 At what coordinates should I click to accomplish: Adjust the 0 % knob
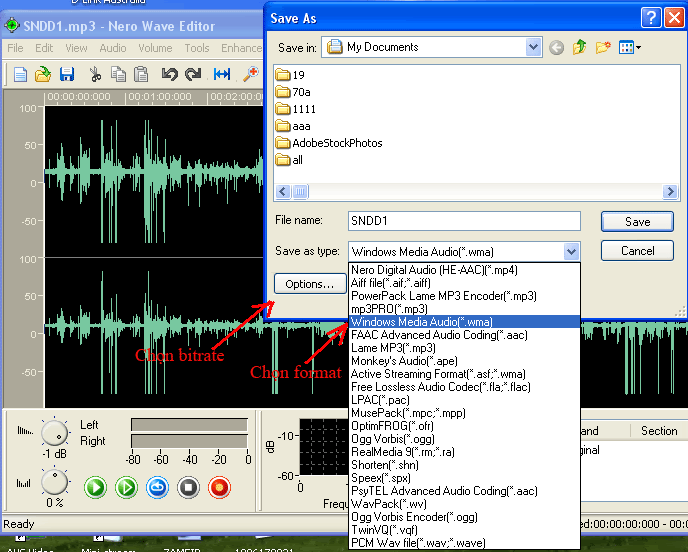coord(54,482)
